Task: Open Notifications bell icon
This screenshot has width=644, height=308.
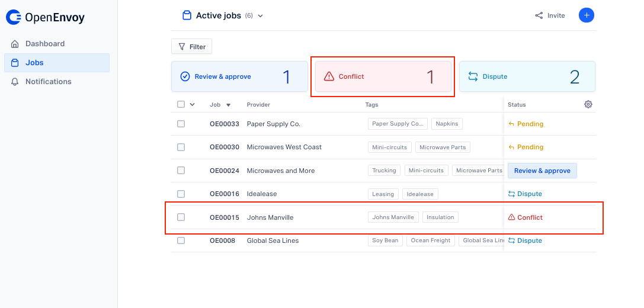Action: pyautogui.click(x=15, y=82)
